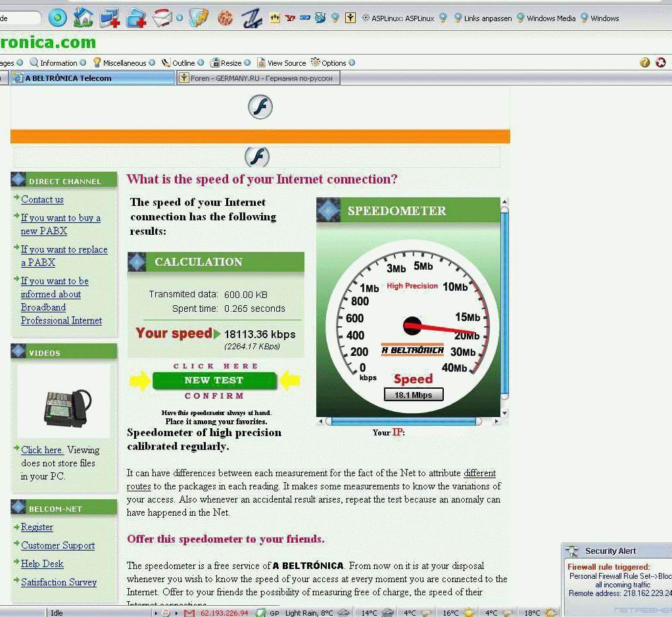This screenshot has width=672, height=617.
Task: Open the Windows Media bookmark
Action: click(x=546, y=18)
